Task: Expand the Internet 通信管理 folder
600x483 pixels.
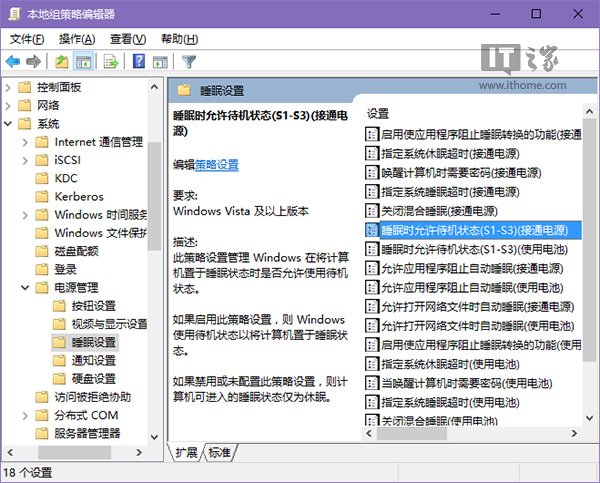Action: tap(25, 142)
